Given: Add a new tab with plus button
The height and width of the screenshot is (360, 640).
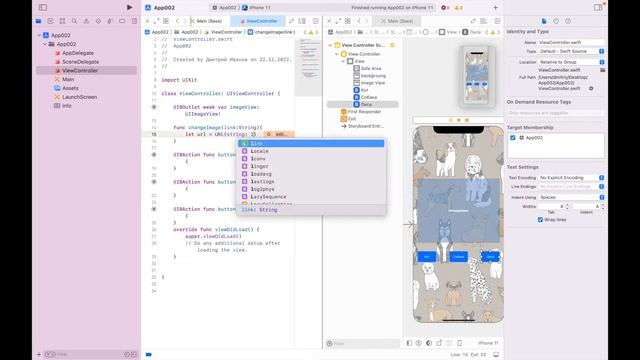Looking at the screenshot, I should coord(496,7).
